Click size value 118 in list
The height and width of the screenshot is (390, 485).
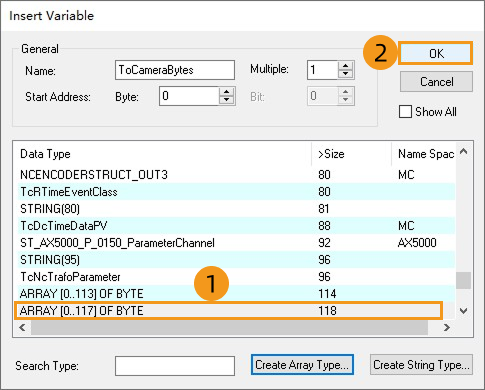(327, 311)
